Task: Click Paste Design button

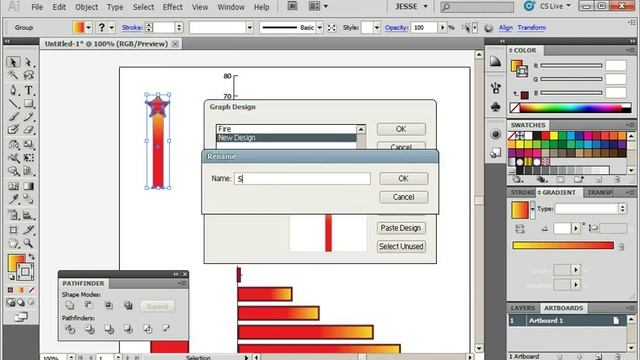Action: coord(401,228)
